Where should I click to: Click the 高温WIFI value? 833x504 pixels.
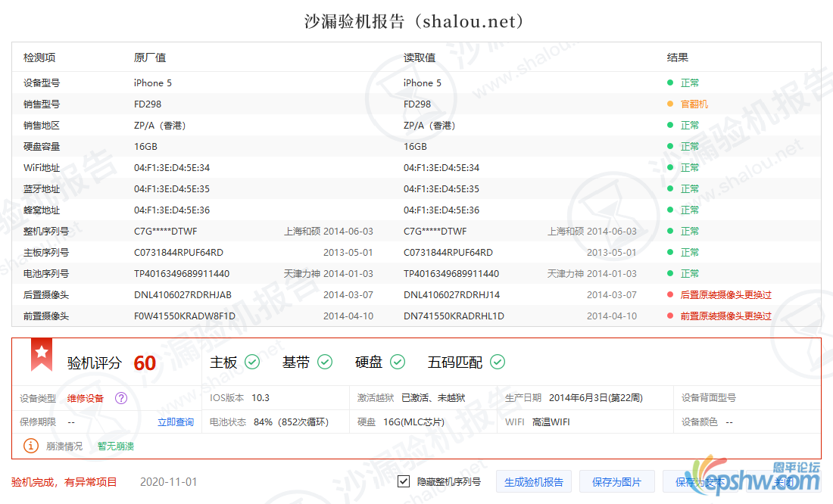click(551, 422)
